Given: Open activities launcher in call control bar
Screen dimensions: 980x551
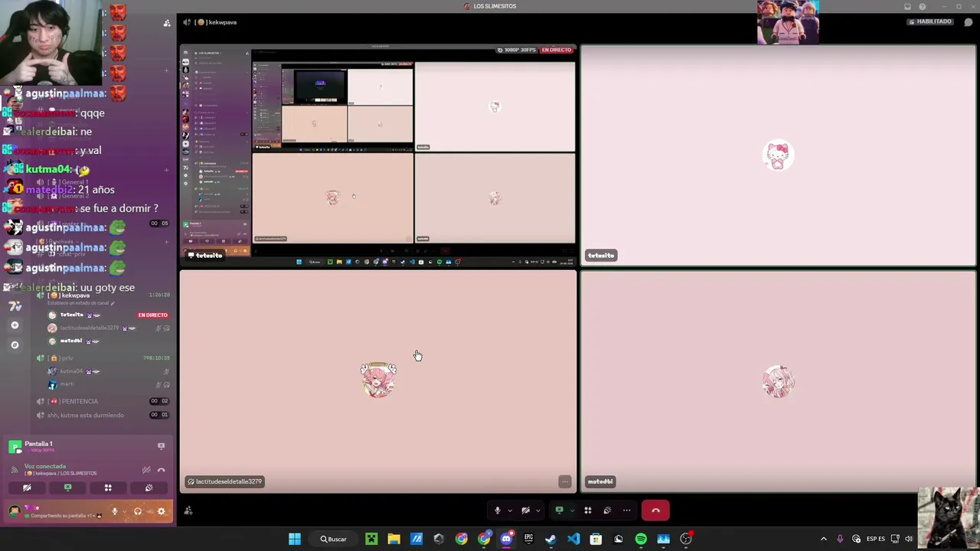Looking at the screenshot, I should click(588, 510).
